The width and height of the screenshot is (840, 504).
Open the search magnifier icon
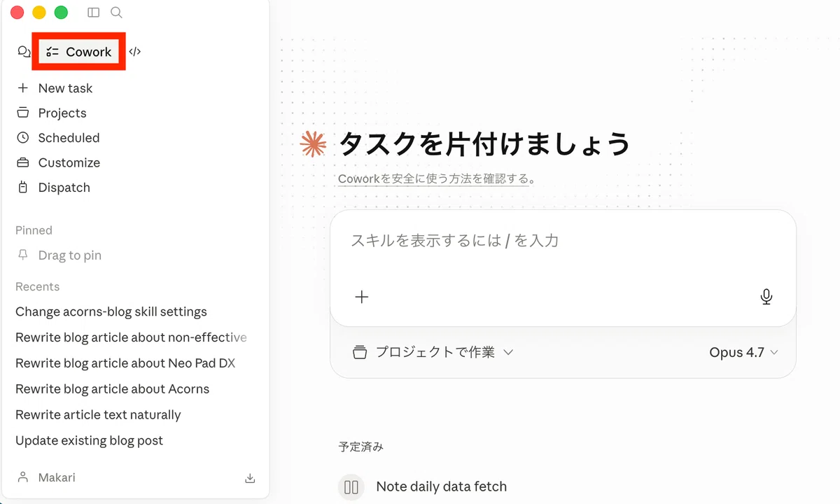tap(117, 13)
